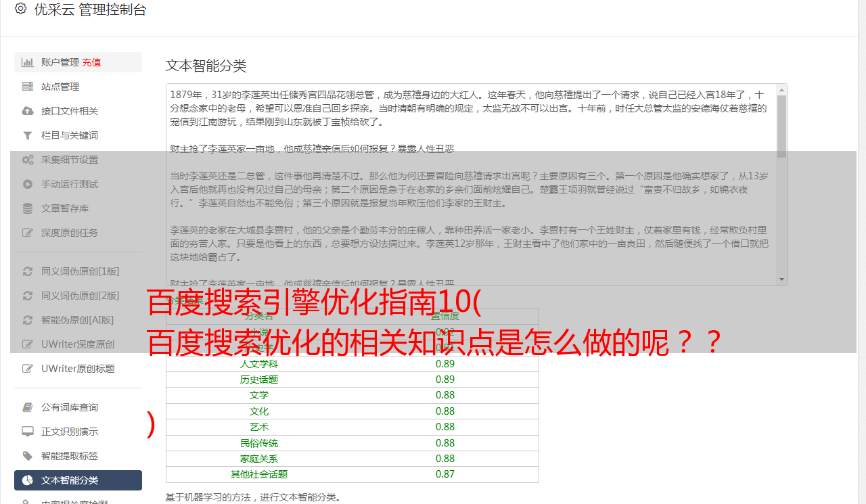866x504 pixels.
Task: Open 公有词库查询 page
Action: (78, 407)
